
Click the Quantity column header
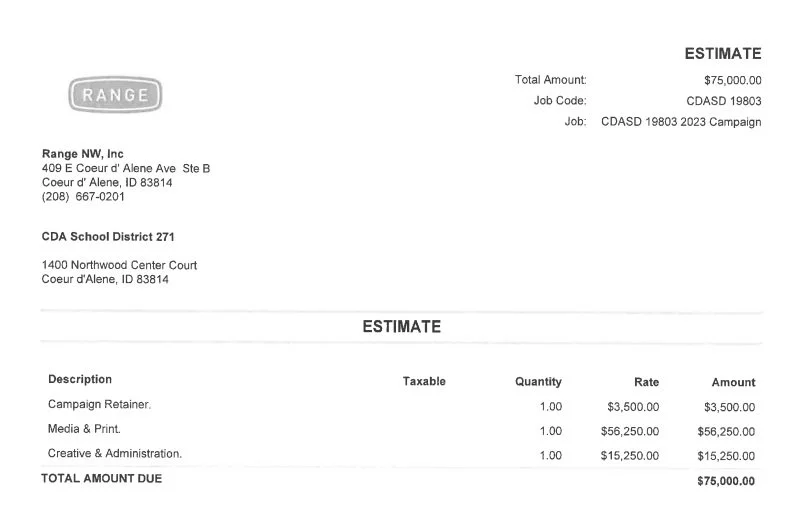coord(538,382)
